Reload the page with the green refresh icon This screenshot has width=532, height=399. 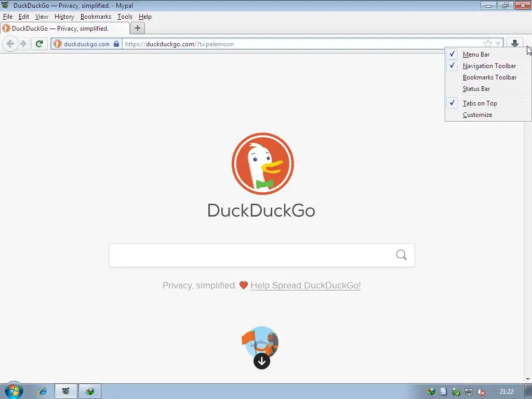(x=39, y=44)
